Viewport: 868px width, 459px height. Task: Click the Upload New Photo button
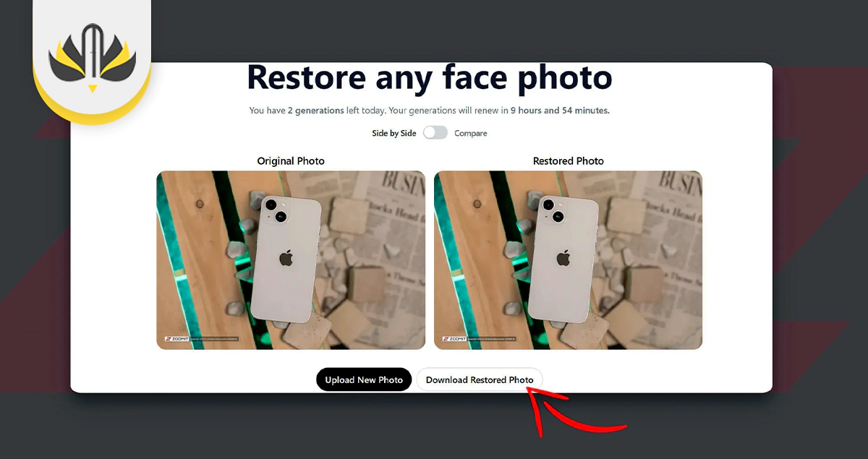tap(364, 379)
